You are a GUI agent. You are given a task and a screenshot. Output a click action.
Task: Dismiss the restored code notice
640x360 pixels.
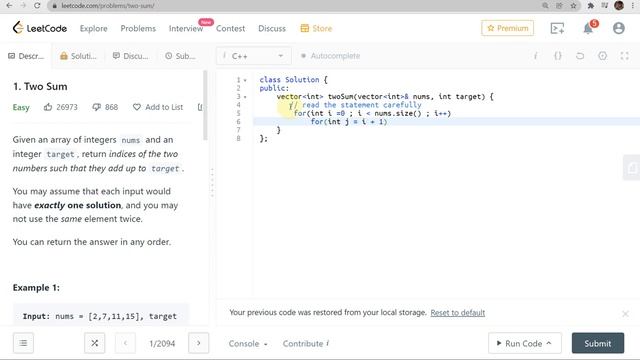[x=625, y=313]
